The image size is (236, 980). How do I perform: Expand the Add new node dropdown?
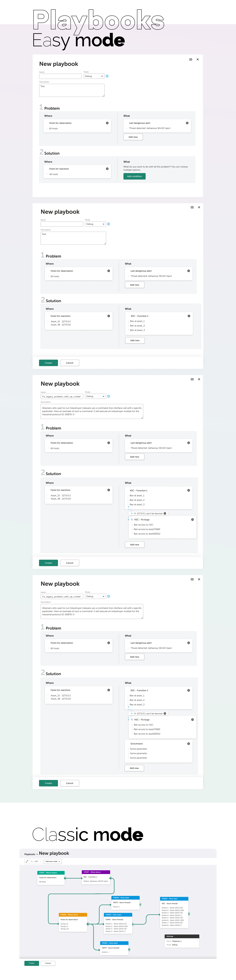(x=53, y=861)
